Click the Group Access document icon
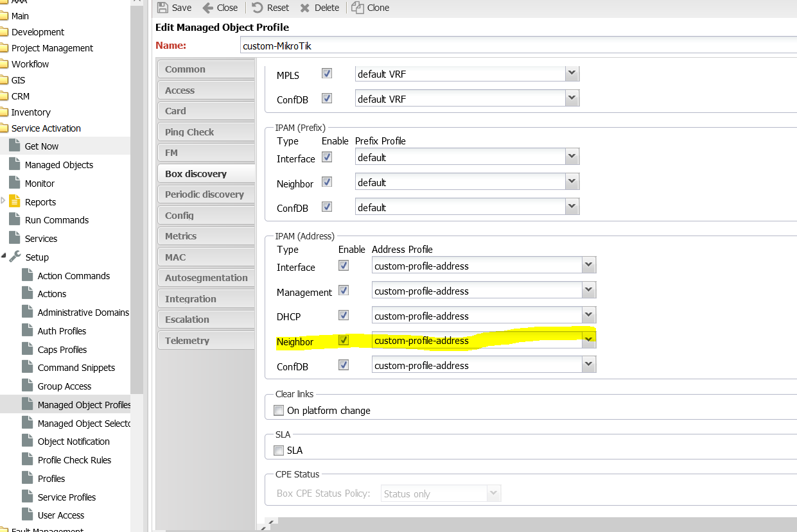The width and height of the screenshot is (797, 532). (27, 386)
